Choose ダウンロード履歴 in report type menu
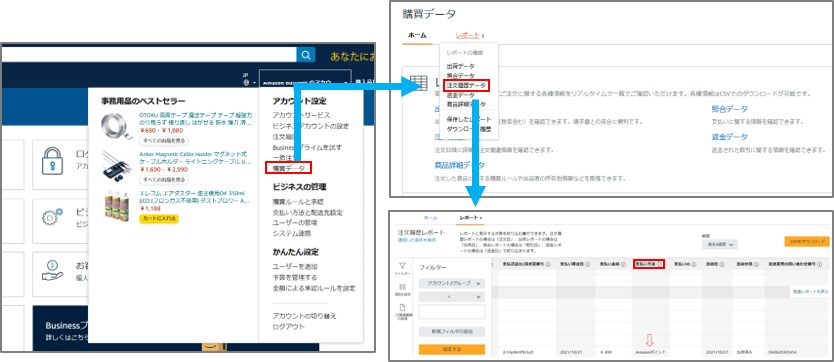 pyautogui.click(x=469, y=129)
